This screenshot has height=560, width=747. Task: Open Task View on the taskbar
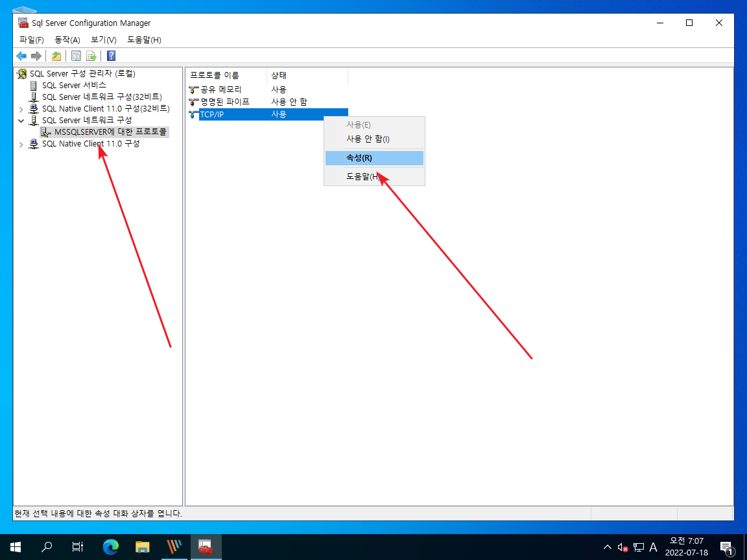pyautogui.click(x=78, y=547)
